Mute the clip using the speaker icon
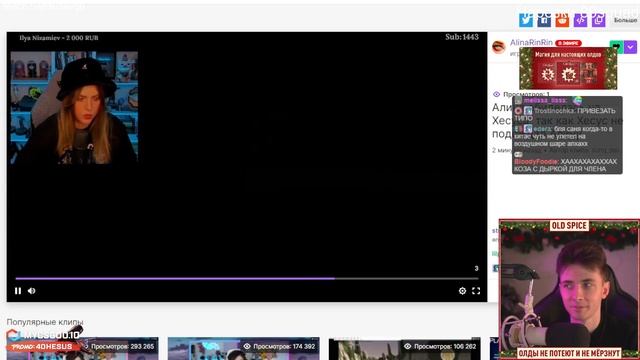The image size is (640, 360). [31, 291]
